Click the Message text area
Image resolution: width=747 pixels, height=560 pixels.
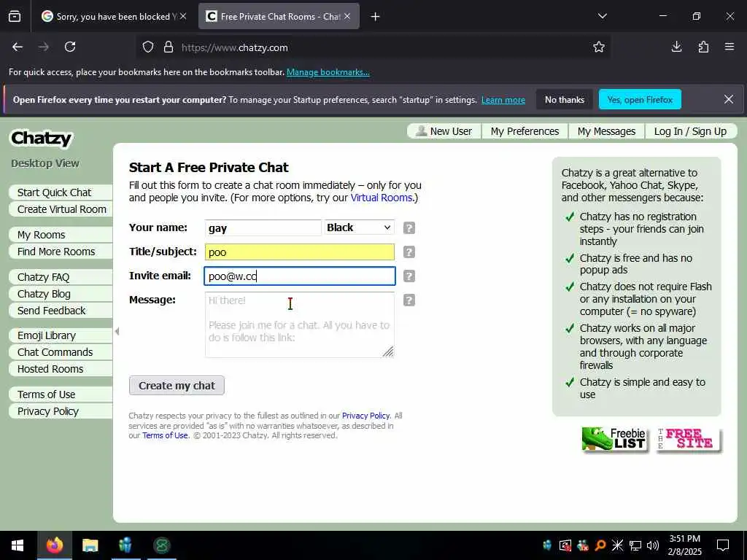click(300, 324)
